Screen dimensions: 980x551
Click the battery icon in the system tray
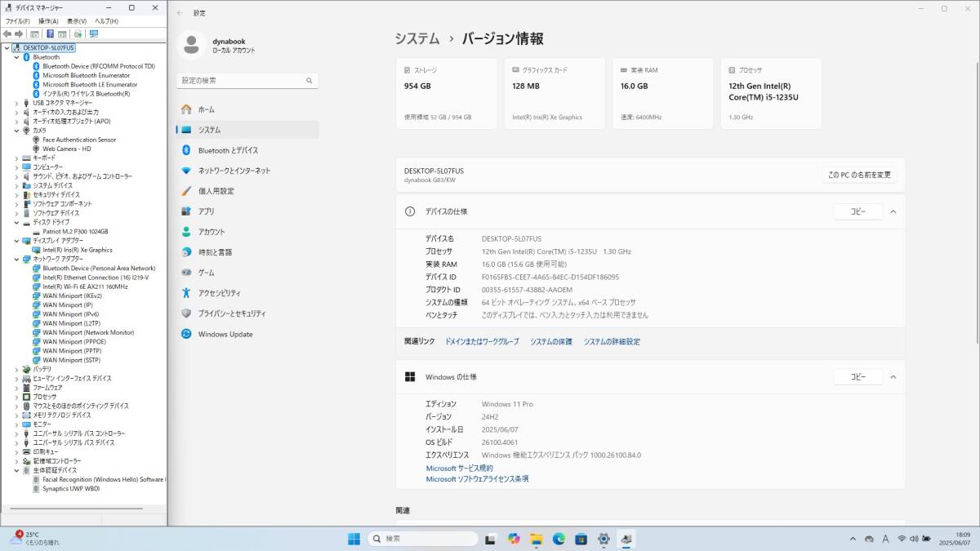point(926,539)
